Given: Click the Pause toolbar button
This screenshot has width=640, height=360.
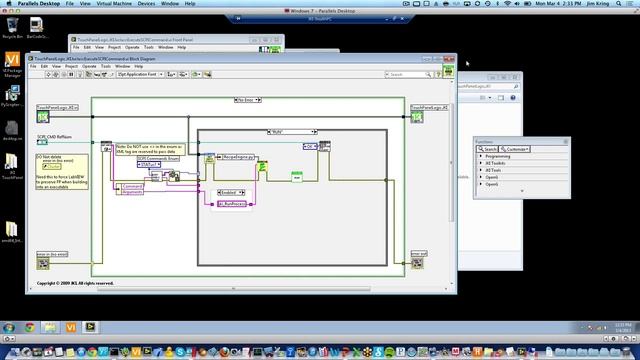Looking at the screenshot, I should click(71, 74).
